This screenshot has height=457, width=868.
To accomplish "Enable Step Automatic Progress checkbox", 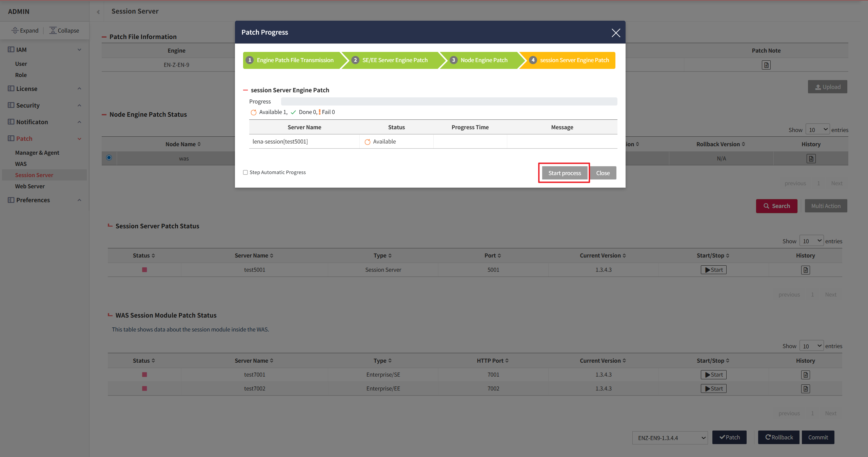I will coord(245,172).
